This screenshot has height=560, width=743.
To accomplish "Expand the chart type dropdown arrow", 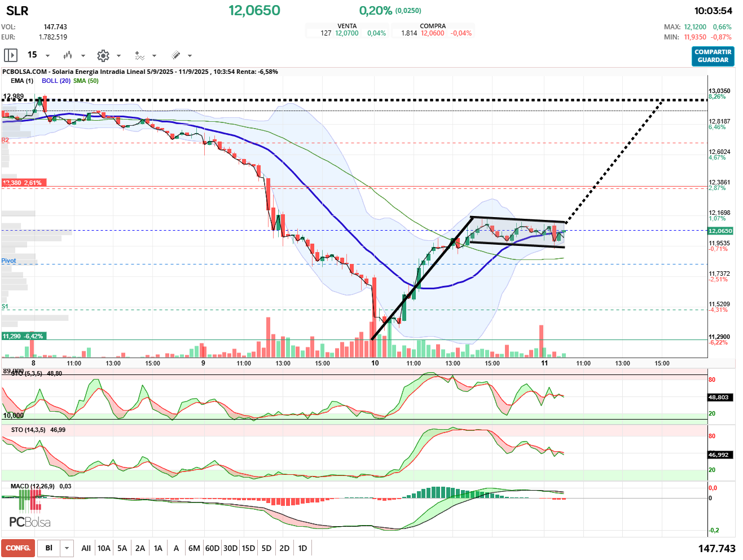I will coord(83,56).
